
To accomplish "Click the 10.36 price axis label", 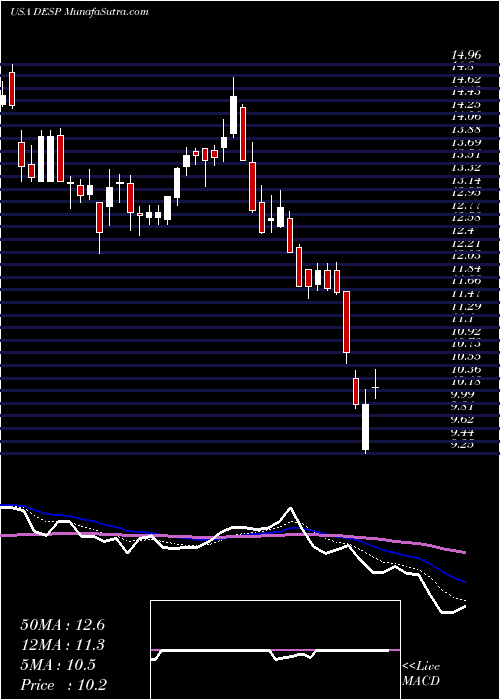I will [466, 370].
